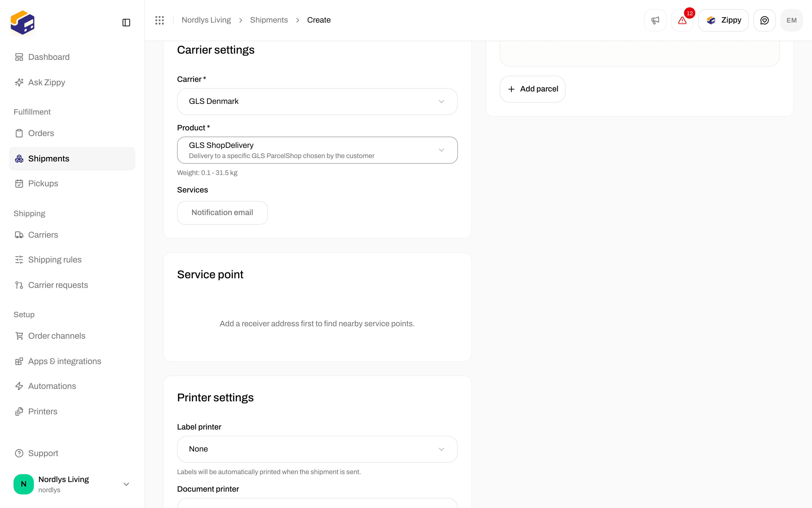Open Apps & integrations

click(72, 361)
